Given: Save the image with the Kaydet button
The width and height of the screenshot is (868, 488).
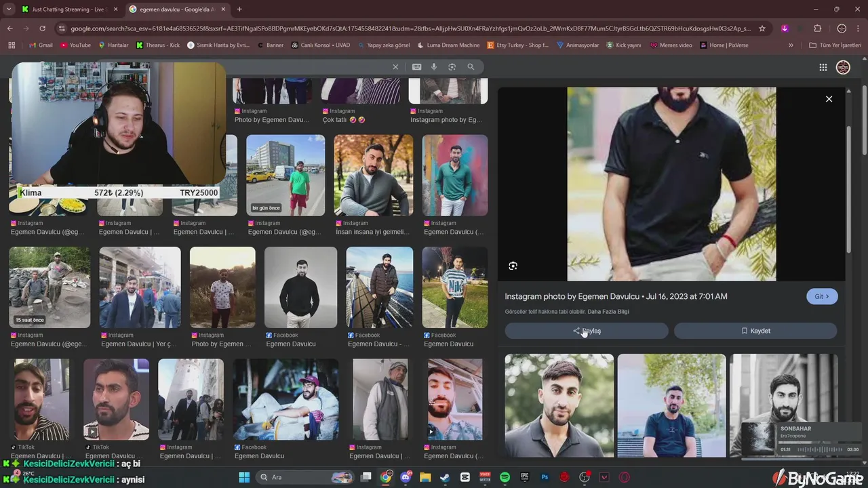Looking at the screenshot, I should (755, 331).
